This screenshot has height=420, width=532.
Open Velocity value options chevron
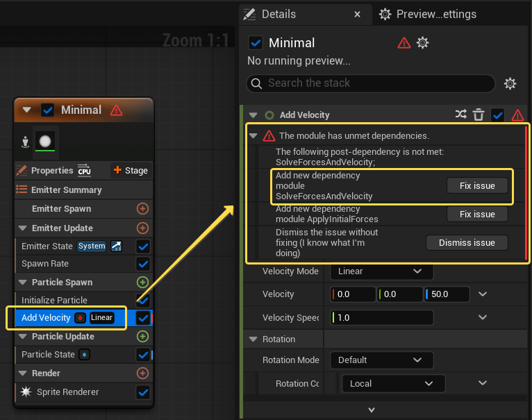[x=483, y=294]
